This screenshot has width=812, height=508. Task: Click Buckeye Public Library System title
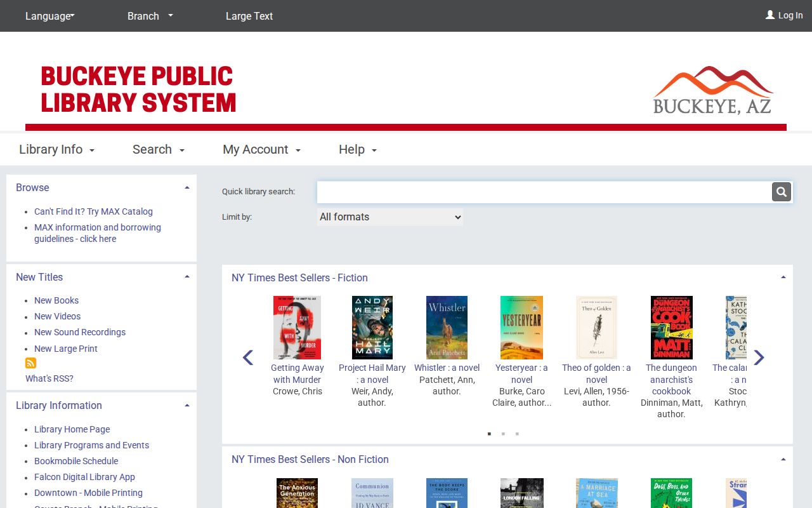(138, 90)
